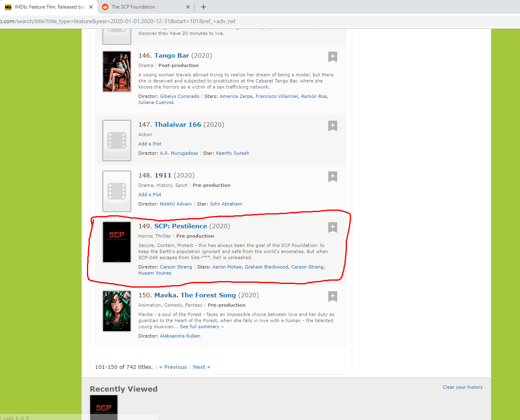Open the Carson Strang director link
The height and width of the screenshot is (420, 520).
click(x=176, y=267)
